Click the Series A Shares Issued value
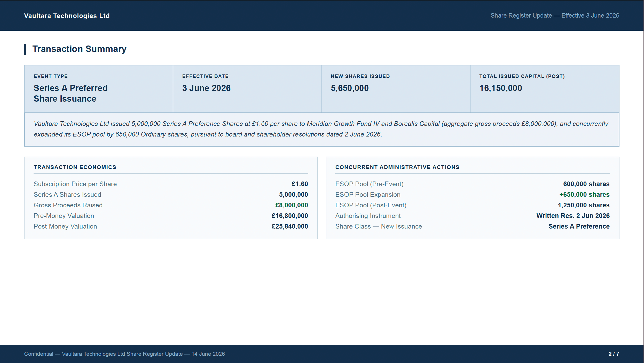The height and width of the screenshot is (363, 644). coord(293,194)
